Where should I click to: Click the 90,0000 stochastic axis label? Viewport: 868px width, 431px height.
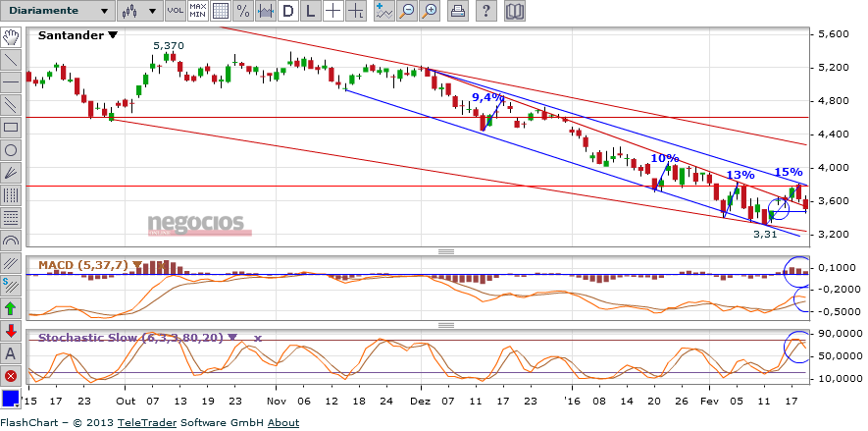tap(841, 334)
